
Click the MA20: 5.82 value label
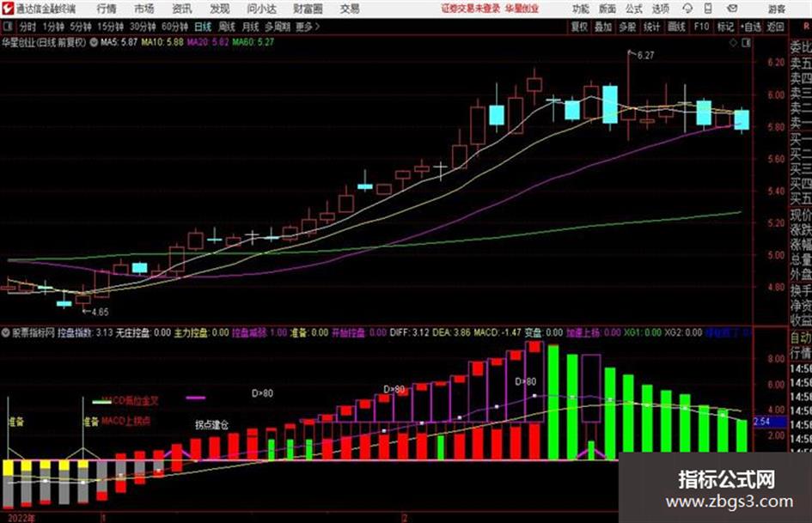tap(208, 42)
